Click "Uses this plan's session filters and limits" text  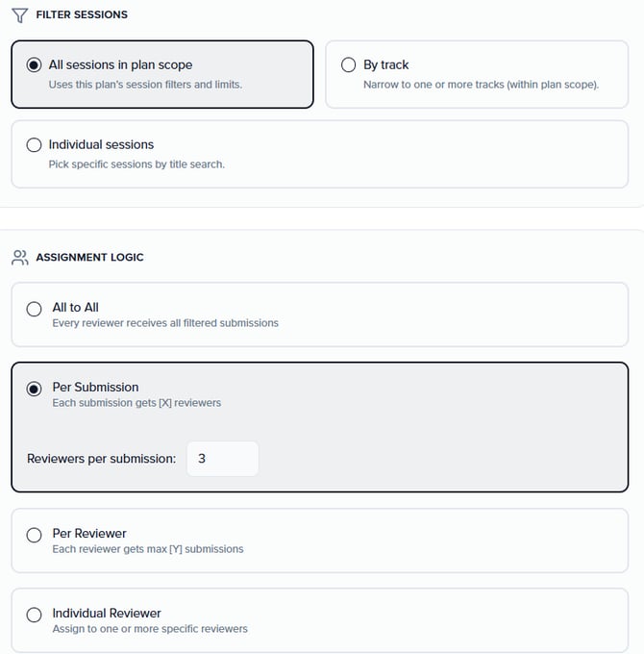coord(145,85)
